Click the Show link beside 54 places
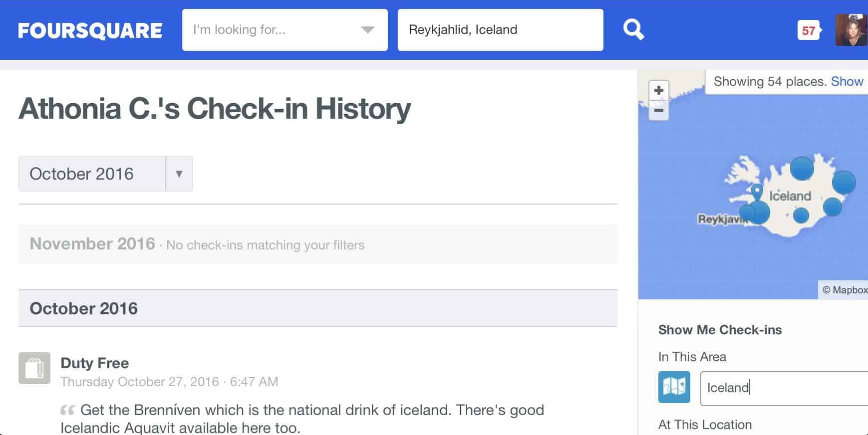Image resolution: width=868 pixels, height=435 pixels. 847,81
